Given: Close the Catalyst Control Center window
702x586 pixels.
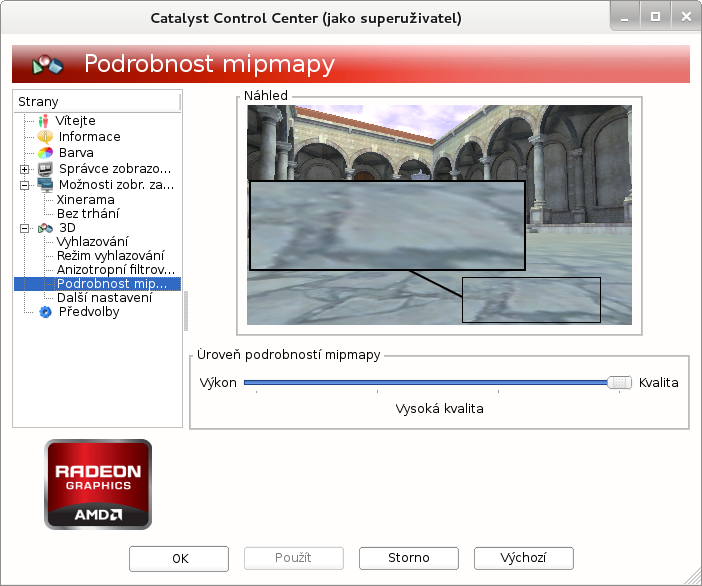Looking at the screenshot, I should (x=686, y=17).
